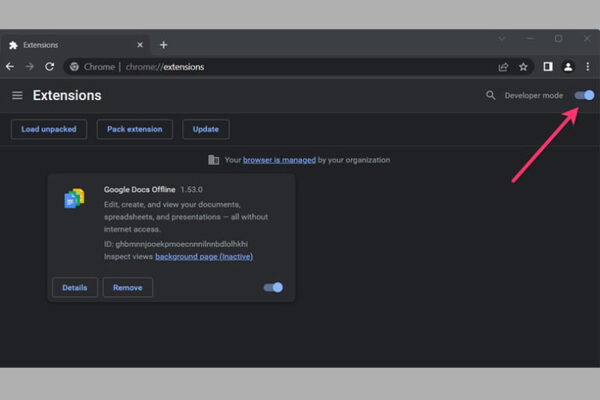Screen dimensions: 600x400
Task: Click the Load unpacked button
Action: click(49, 129)
